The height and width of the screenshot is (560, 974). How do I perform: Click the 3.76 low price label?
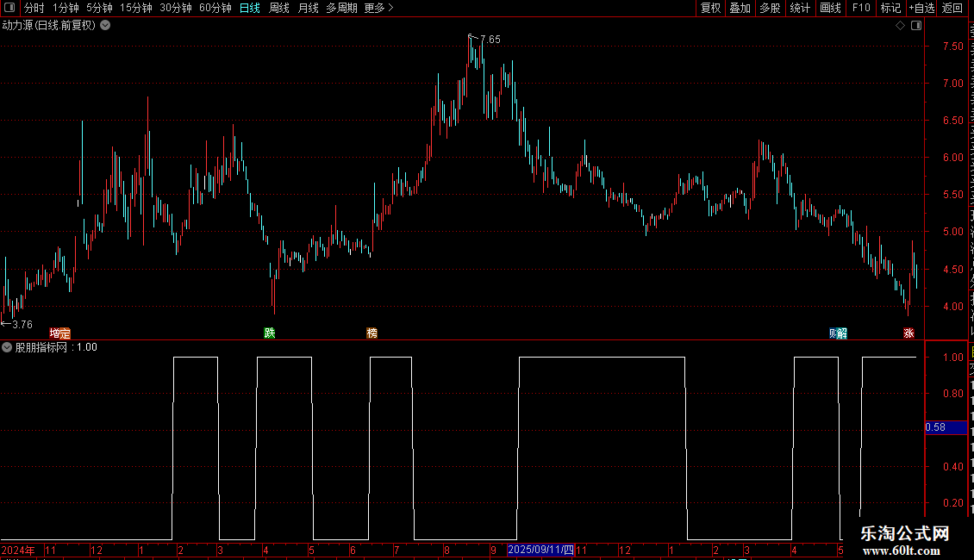pos(22,324)
